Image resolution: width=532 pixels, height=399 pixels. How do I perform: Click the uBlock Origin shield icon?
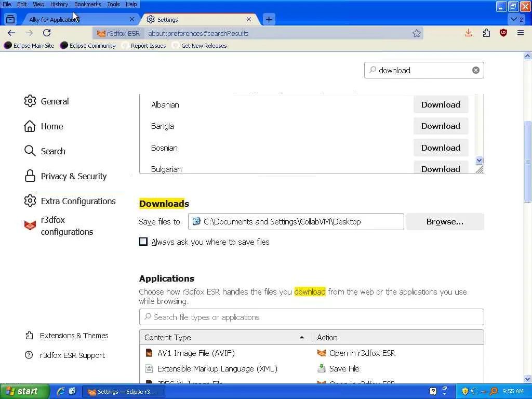coord(503,33)
